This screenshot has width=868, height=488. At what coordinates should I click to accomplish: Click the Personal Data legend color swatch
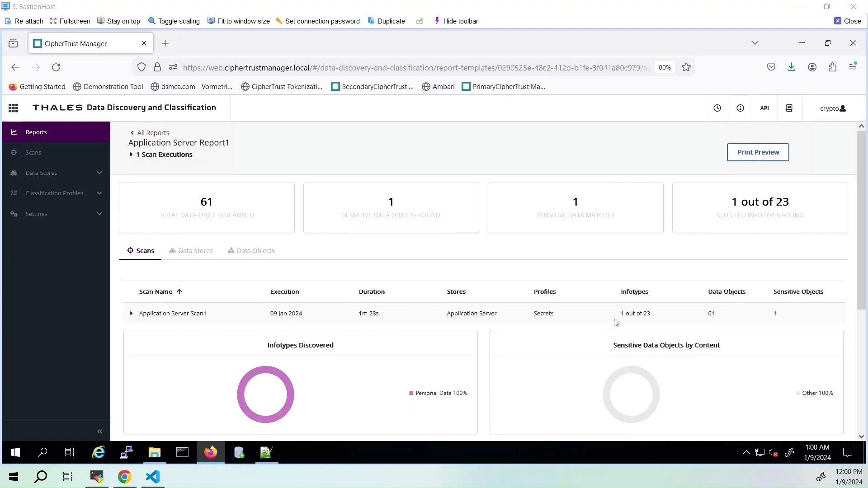tap(411, 393)
